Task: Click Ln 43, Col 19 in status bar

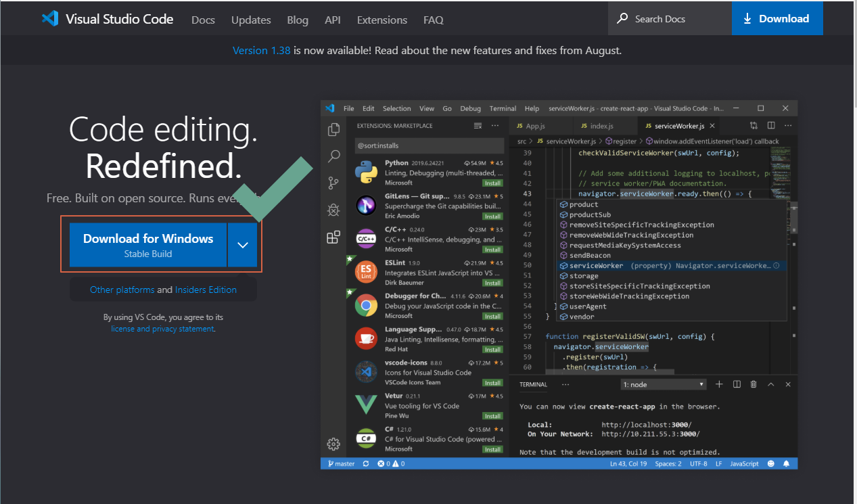Action: tap(628, 463)
